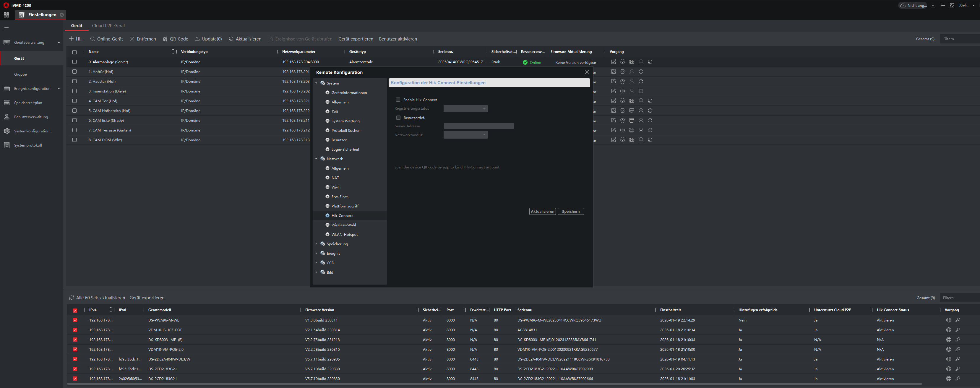Viewport: 980px width, 388px height.
Task: Click edit icon for Alarmanlage (Server) row
Action: coord(613,62)
